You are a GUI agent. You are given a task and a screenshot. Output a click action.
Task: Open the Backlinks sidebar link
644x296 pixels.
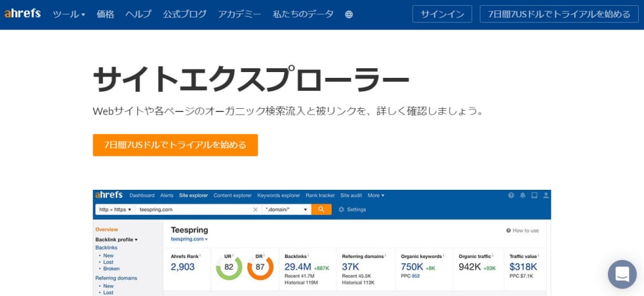pos(106,248)
